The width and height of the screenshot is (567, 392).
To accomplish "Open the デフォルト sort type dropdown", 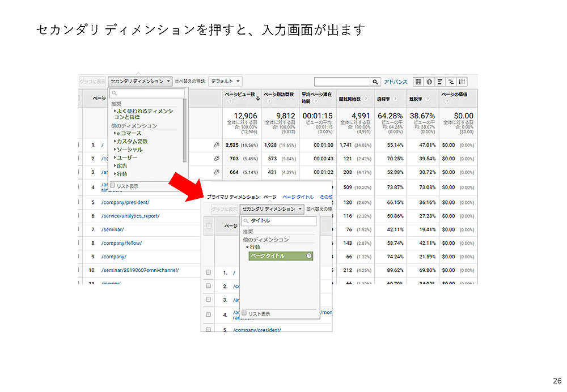I will point(226,82).
